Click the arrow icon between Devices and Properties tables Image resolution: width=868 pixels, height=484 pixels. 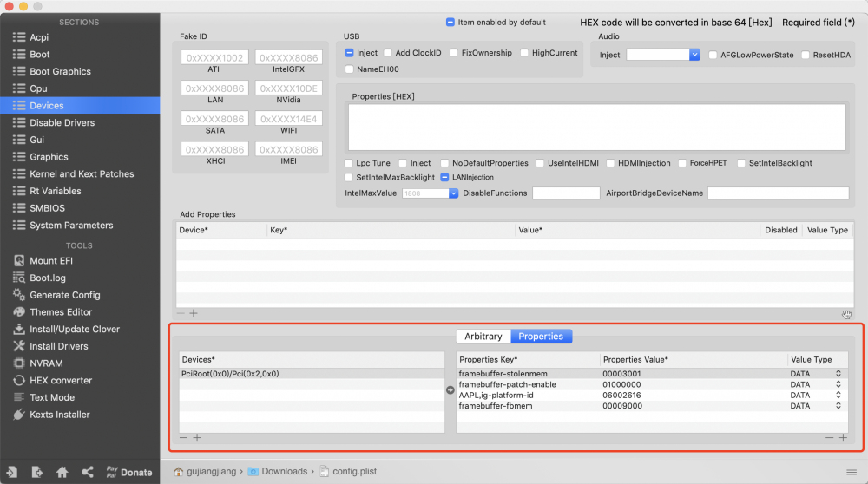(450, 390)
